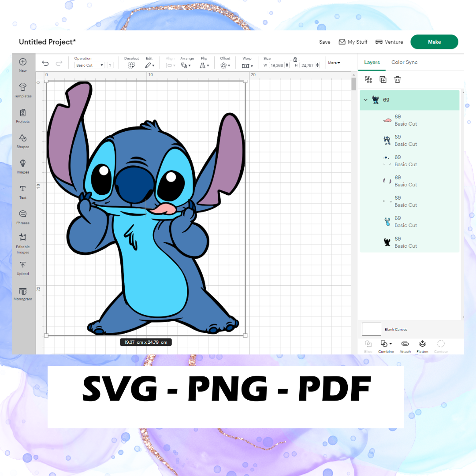Viewport: 476px width, 476px height.
Task: Click the Deselect icon
Action: click(x=131, y=65)
